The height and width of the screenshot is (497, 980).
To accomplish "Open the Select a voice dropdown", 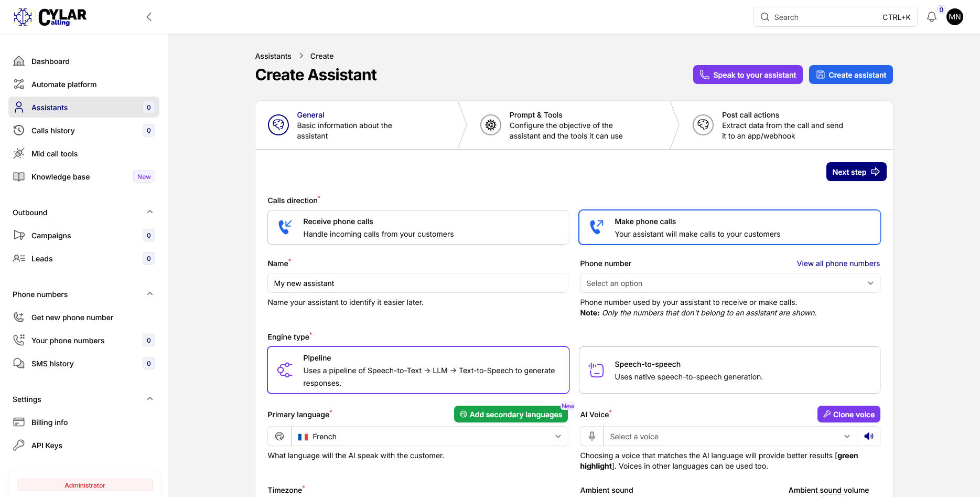I will (x=730, y=436).
